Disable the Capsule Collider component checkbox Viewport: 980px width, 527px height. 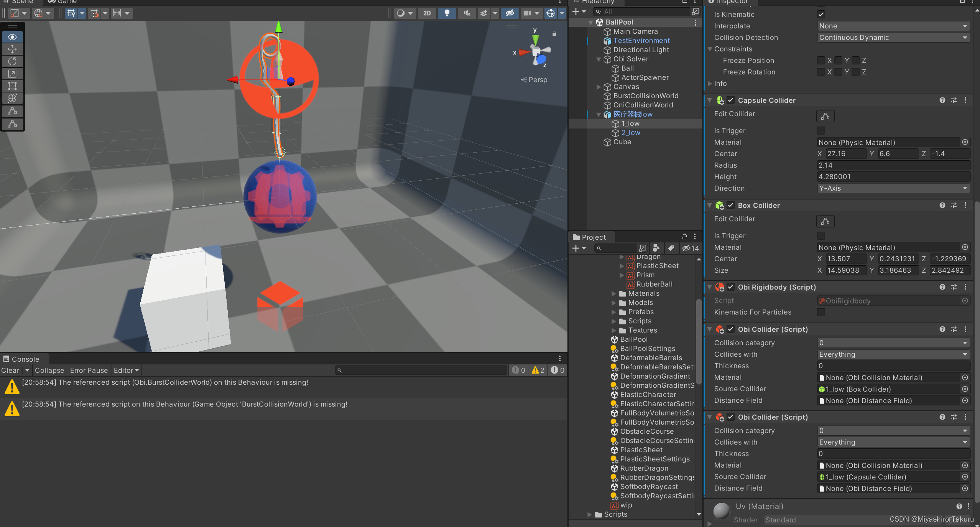(x=731, y=100)
